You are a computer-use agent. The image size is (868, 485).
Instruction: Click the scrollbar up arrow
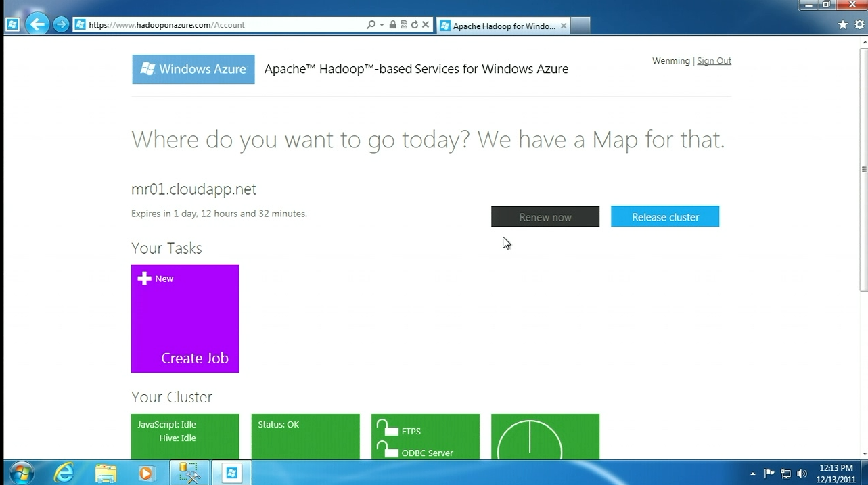[x=863, y=41]
